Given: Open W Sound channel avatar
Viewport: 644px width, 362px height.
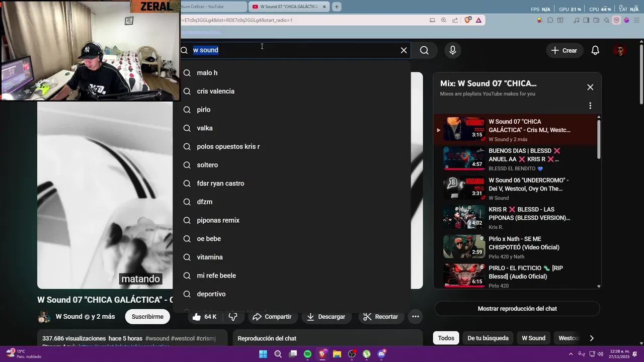Looking at the screenshot, I should coord(44,317).
